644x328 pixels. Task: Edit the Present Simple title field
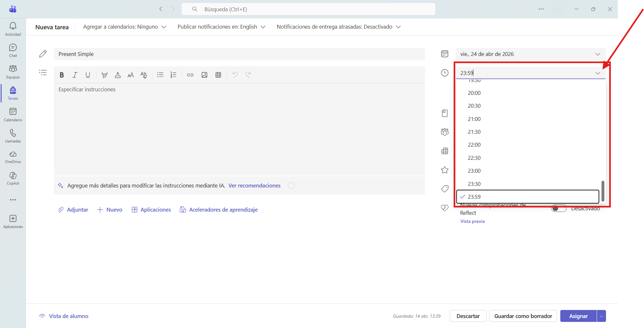tap(239, 54)
